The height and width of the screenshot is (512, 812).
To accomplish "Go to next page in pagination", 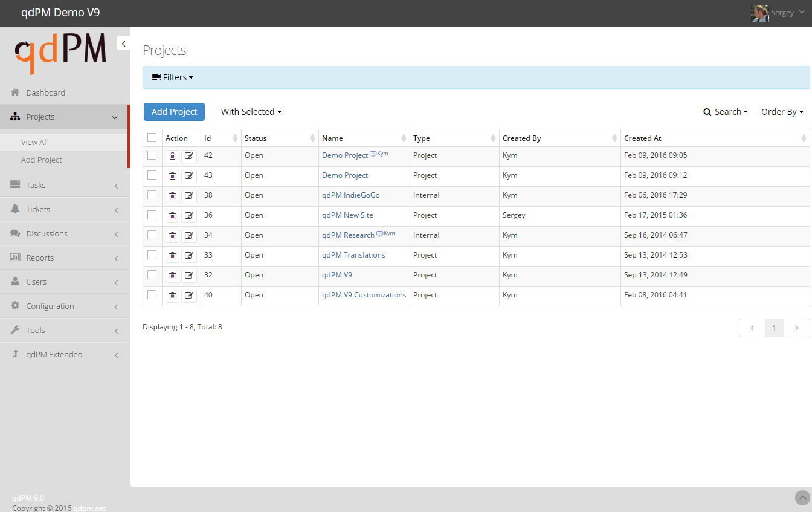I will coord(797,328).
